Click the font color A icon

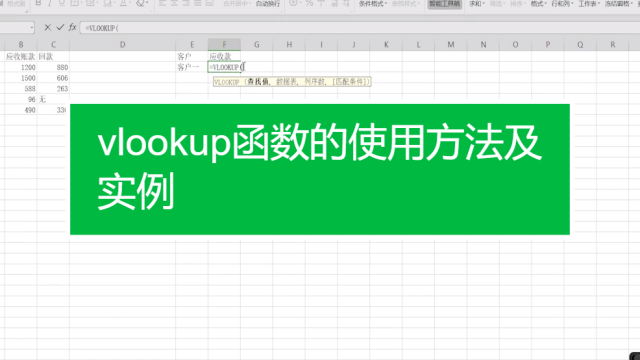click(x=124, y=3)
